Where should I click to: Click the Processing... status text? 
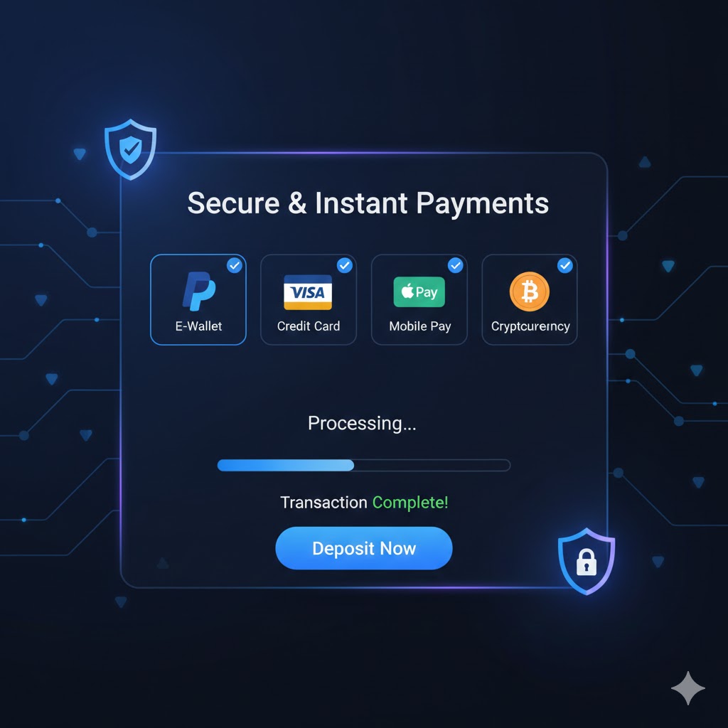[x=362, y=424]
